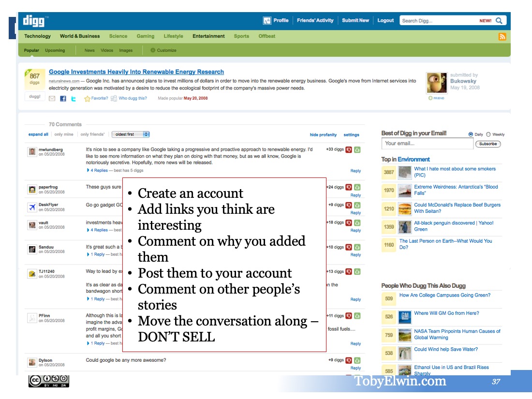Click Submit New in the header
The height and width of the screenshot is (399, 532).
(x=355, y=20)
